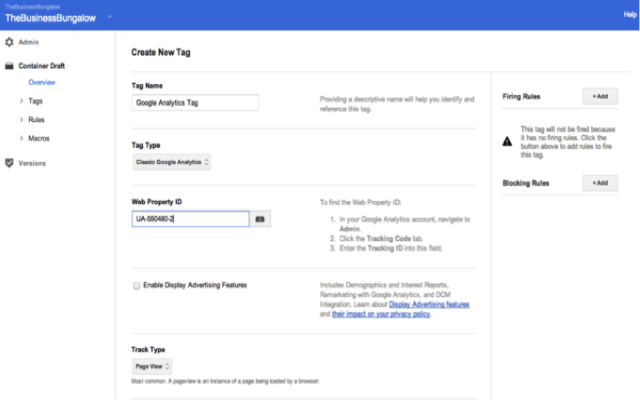Select Overview in the sidebar
The image size is (640, 400).
click(42, 82)
